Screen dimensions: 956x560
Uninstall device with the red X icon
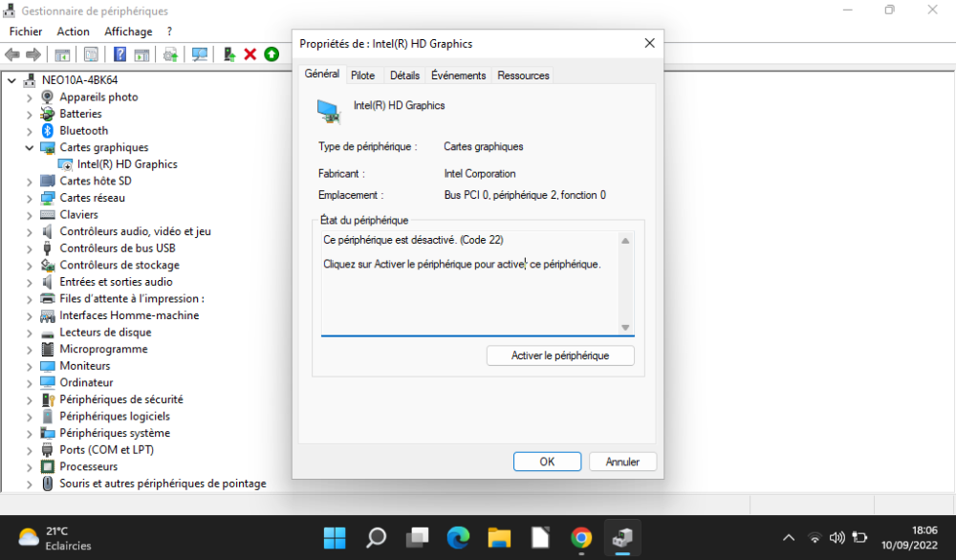[250, 54]
